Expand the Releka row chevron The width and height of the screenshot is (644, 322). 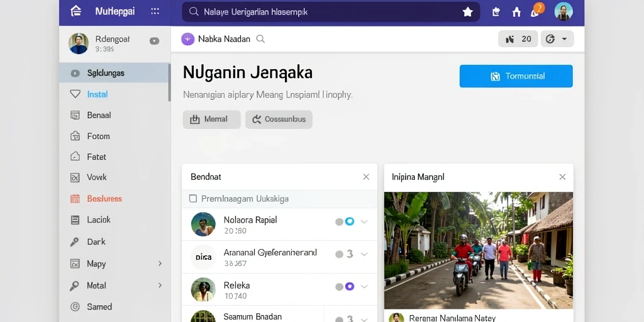click(x=364, y=286)
